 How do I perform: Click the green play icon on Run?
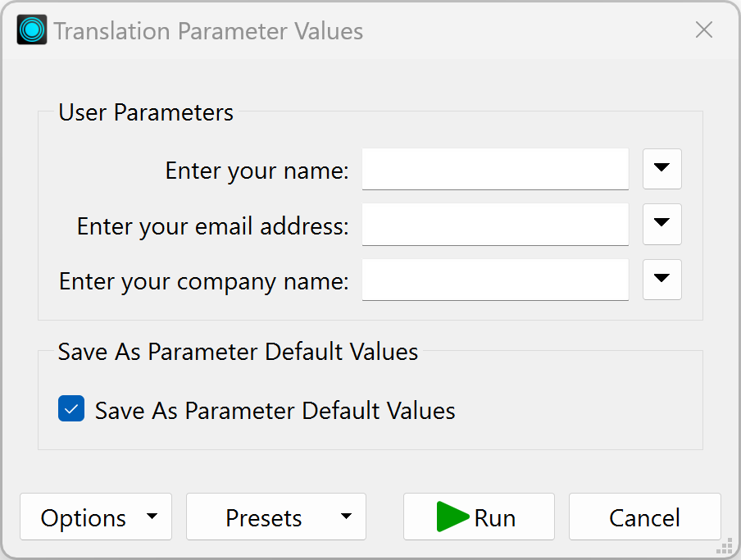point(452,517)
